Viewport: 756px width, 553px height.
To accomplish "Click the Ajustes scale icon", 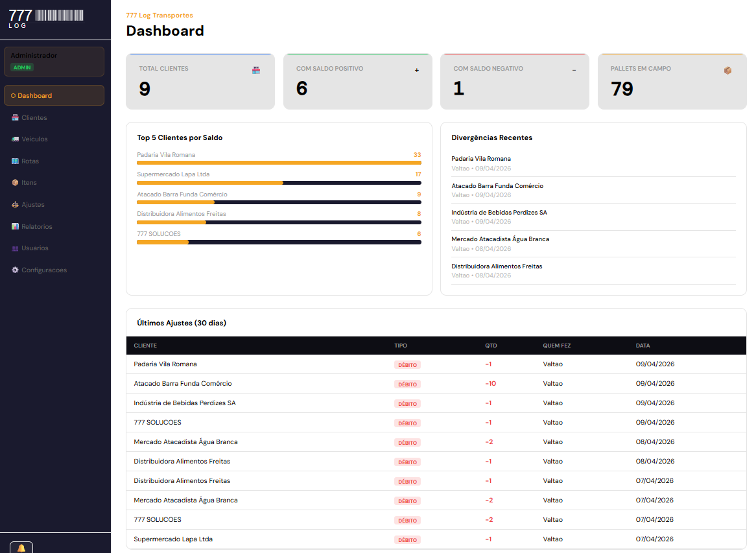I will coord(15,205).
